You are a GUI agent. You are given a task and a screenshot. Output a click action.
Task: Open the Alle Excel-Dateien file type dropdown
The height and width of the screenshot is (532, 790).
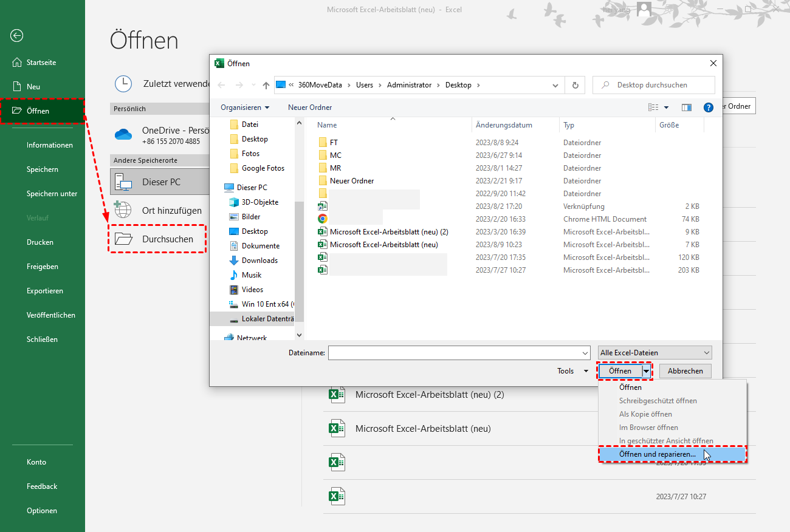pyautogui.click(x=654, y=353)
